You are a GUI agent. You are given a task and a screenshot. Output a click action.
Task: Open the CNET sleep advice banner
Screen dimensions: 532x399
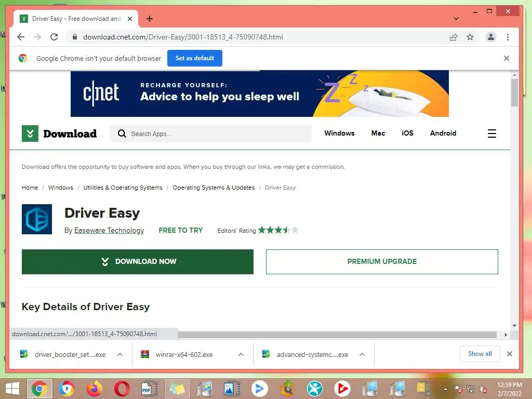click(260, 94)
